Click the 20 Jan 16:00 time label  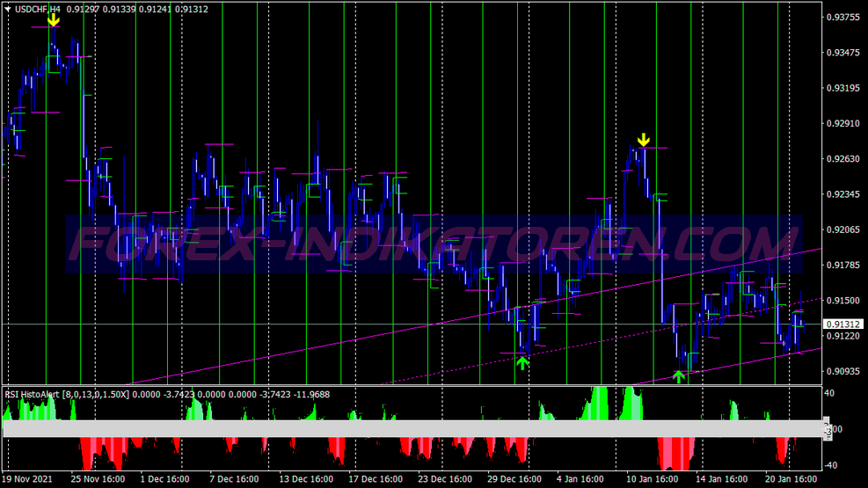(x=790, y=480)
